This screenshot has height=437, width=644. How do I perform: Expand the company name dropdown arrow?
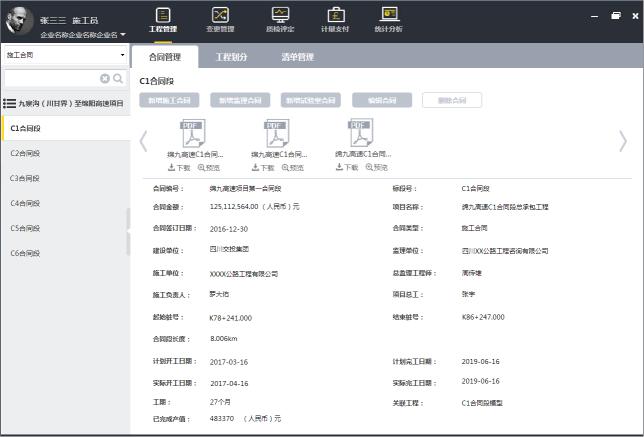pos(123,35)
